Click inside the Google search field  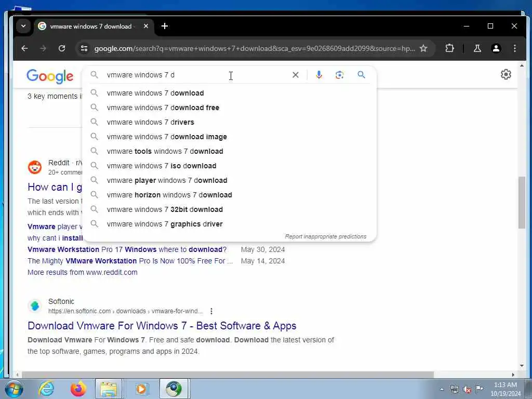point(197,75)
